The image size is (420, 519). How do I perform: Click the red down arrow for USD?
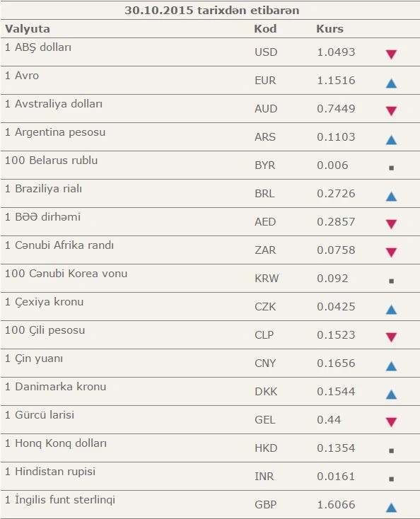coord(391,54)
